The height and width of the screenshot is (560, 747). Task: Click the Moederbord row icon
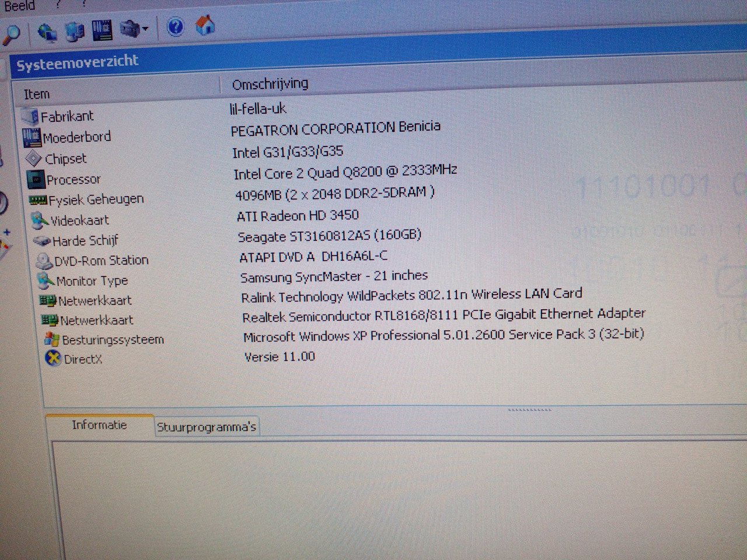[x=32, y=138]
